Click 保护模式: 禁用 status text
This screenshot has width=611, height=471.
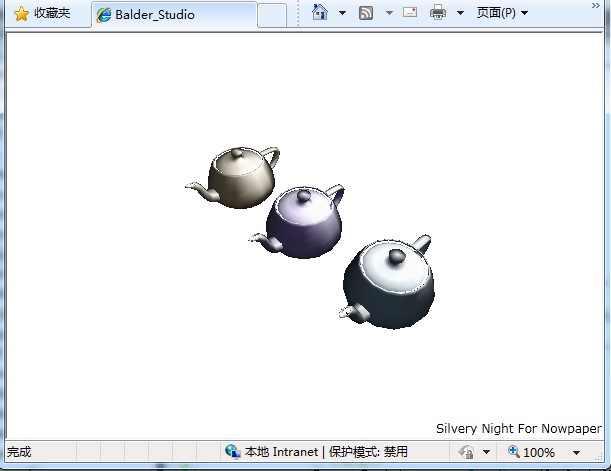(368, 452)
